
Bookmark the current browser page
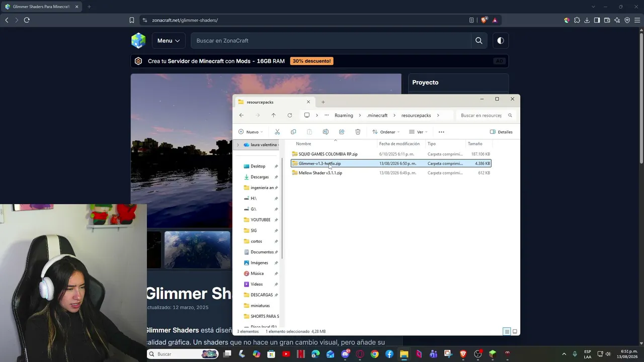coord(132,20)
